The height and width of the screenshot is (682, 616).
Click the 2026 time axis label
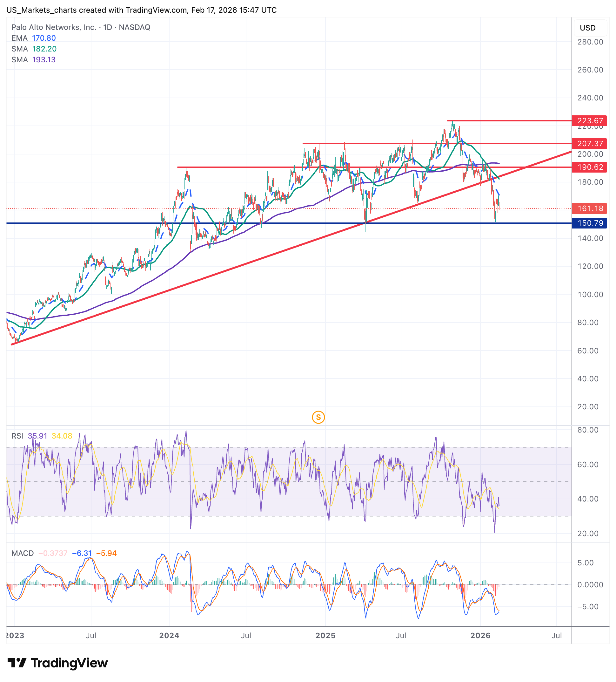(x=480, y=635)
